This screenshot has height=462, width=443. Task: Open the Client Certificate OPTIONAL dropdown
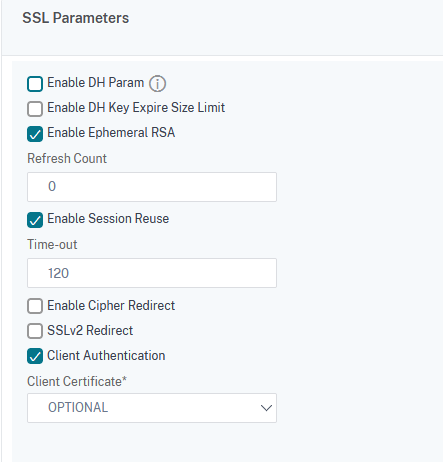coord(152,408)
